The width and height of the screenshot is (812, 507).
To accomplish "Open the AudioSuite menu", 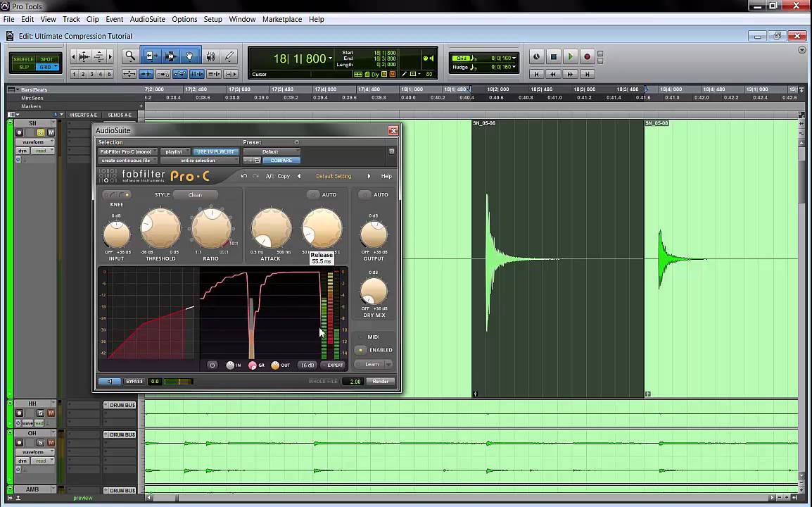I will pos(148,19).
